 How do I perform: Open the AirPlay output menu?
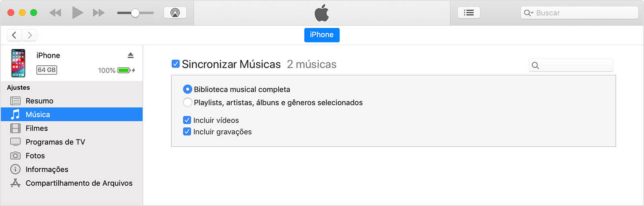click(175, 13)
